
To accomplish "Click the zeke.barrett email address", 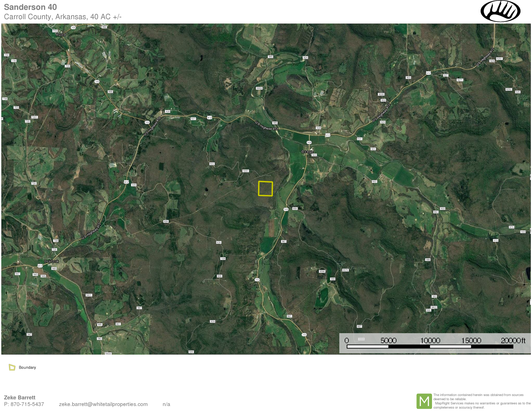I will pos(103,404).
